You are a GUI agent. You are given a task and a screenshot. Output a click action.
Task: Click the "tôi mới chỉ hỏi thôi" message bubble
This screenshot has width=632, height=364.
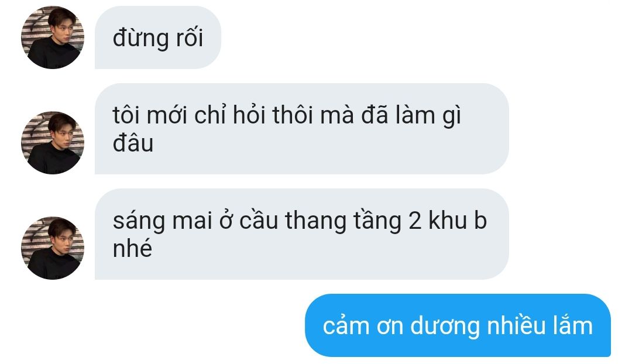point(302,129)
